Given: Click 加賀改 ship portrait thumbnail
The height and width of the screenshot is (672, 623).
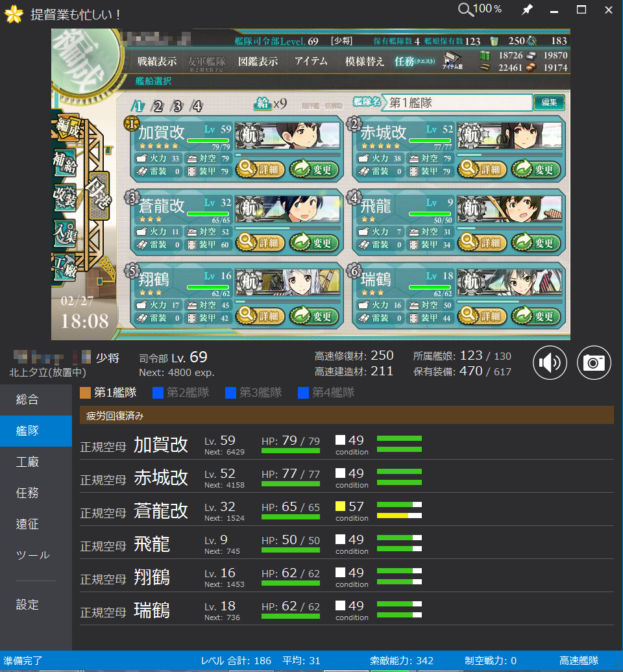Looking at the screenshot, I should coord(288,136).
